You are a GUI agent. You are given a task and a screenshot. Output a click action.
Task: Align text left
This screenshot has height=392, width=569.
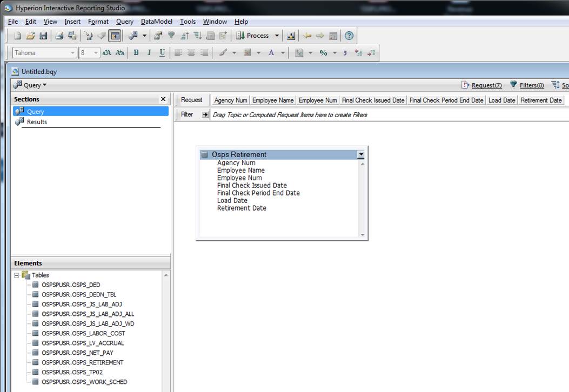(178, 53)
